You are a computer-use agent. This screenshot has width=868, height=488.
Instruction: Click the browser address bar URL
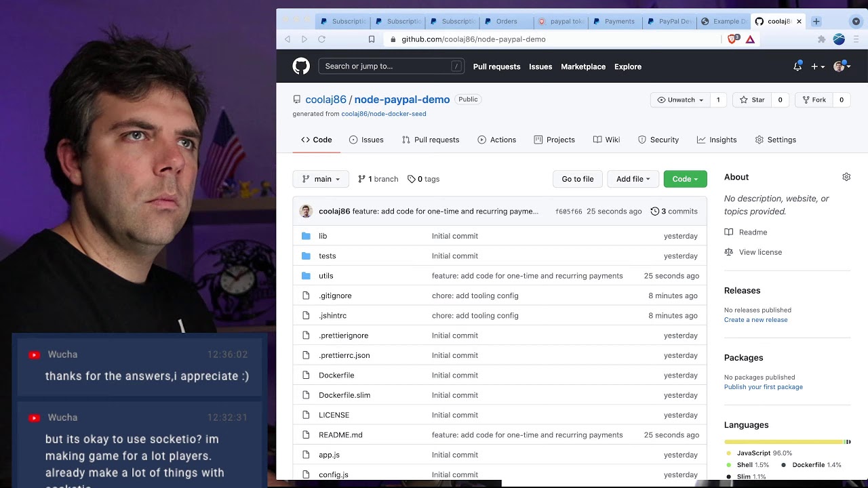473,39
